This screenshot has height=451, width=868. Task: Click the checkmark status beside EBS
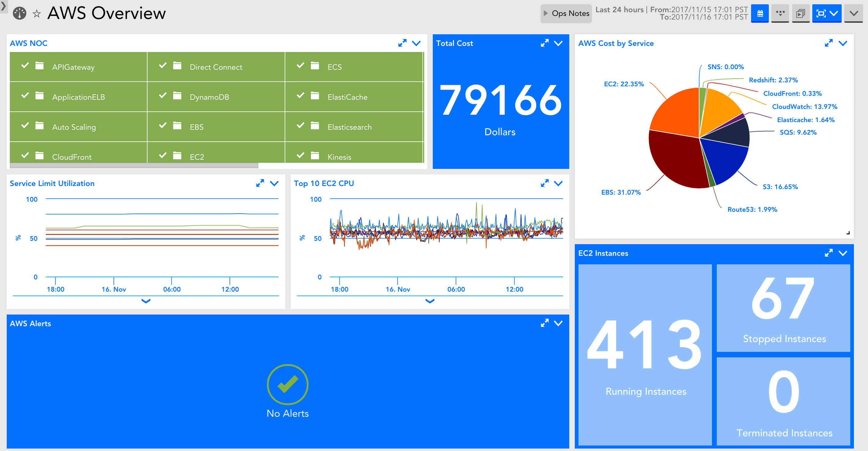coord(163,125)
